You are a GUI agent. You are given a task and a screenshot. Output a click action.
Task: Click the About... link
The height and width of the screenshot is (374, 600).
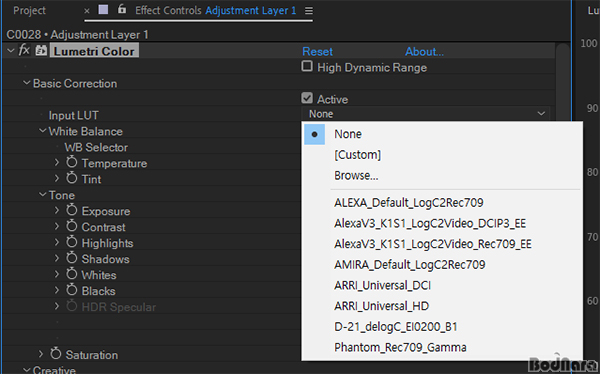pos(424,51)
